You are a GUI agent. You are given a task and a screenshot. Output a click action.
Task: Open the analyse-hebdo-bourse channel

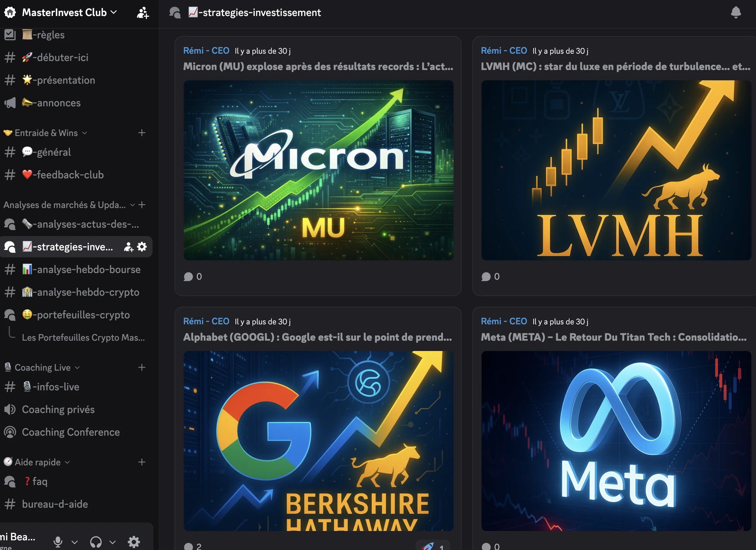coord(77,269)
